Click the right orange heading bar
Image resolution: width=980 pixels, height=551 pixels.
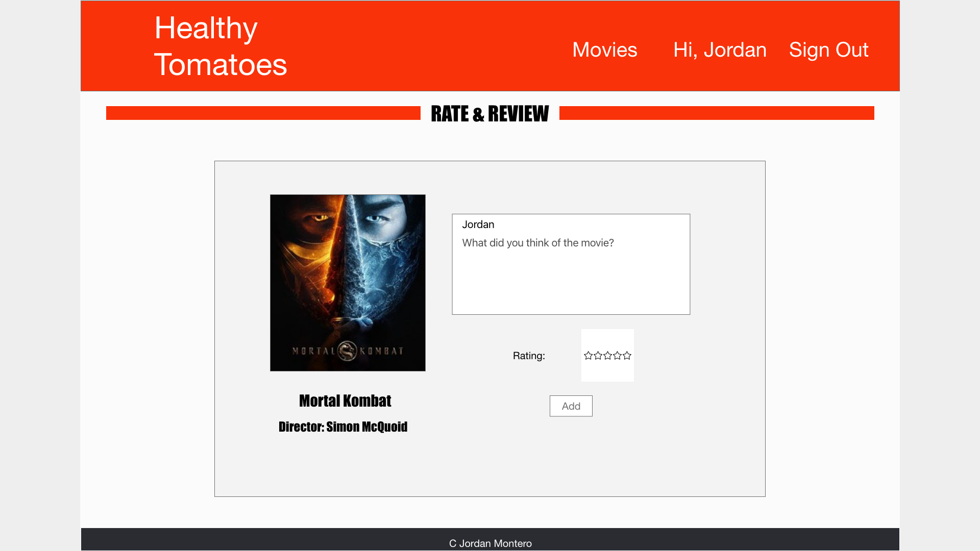(x=716, y=113)
